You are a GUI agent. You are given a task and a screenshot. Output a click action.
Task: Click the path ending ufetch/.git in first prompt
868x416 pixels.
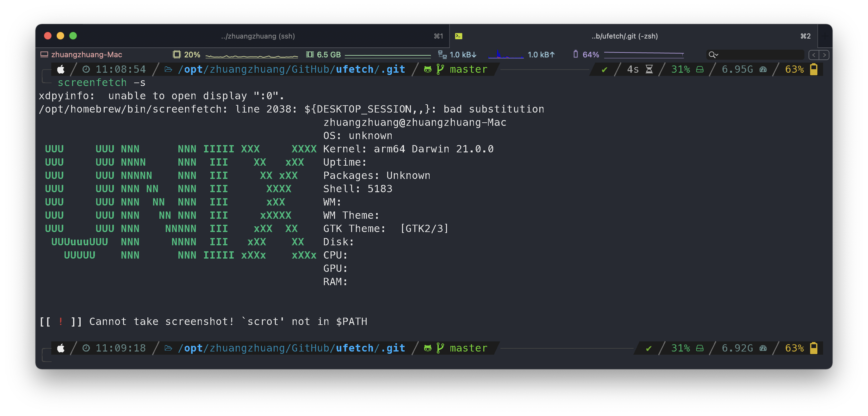291,70
